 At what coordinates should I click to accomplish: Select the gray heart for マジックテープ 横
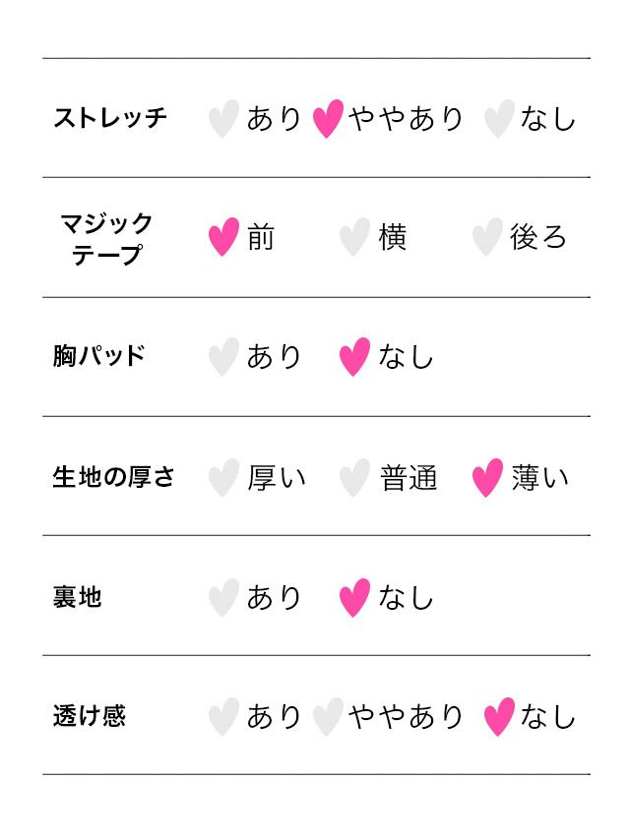point(354,237)
